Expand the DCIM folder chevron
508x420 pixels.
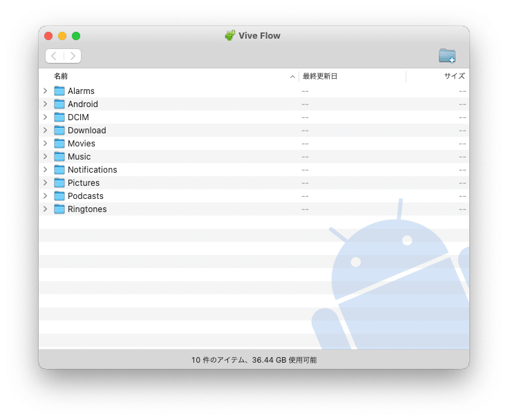point(46,117)
